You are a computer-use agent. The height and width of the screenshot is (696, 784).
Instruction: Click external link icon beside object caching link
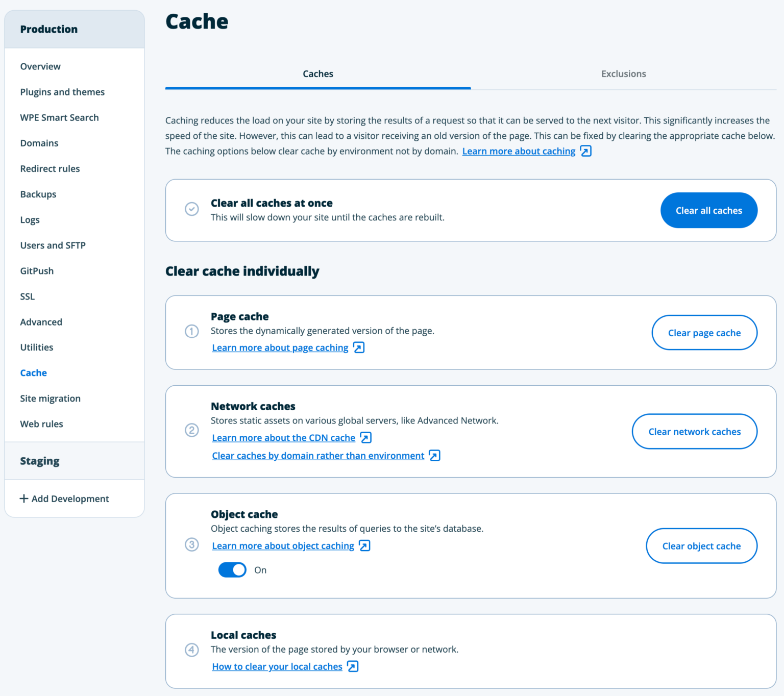[364, 545]
